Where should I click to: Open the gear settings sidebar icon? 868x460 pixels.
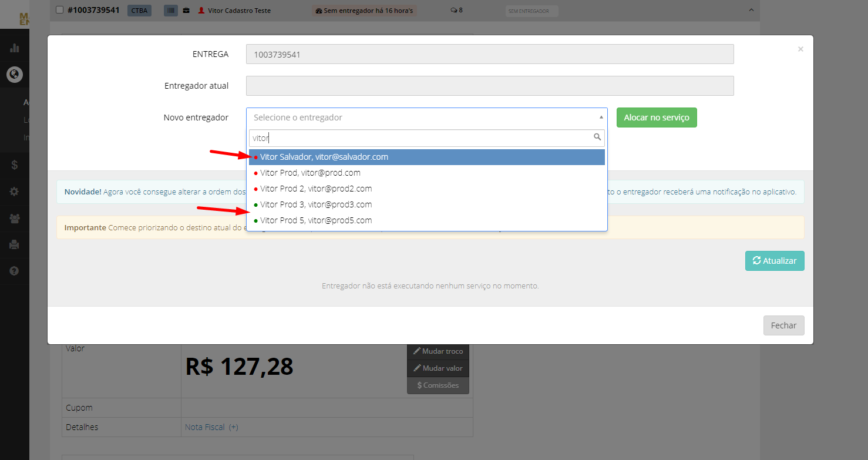[15, 192]
